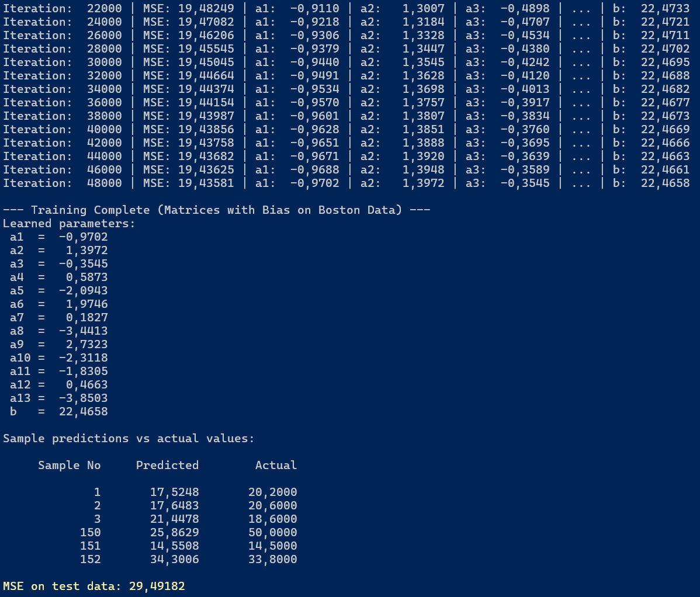Click the 'Sample No' column header
Image resolution: width=700 pixels, height=597 pixels.
tap(69, 465)
